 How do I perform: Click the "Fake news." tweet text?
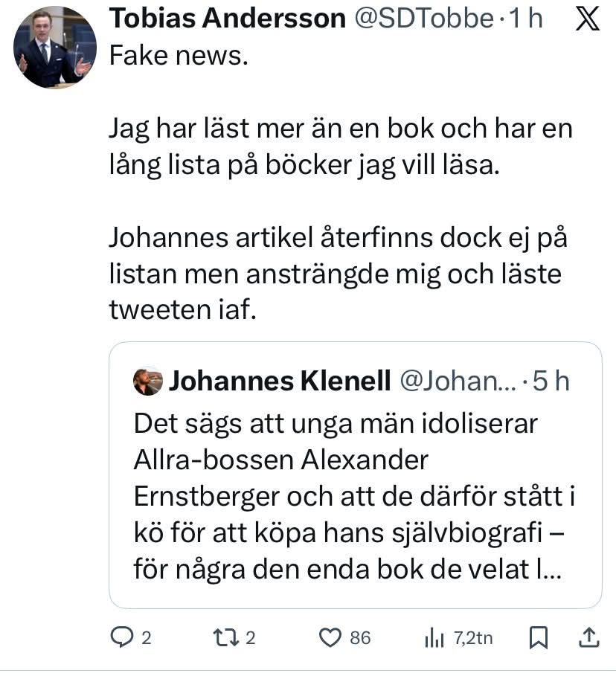coord(178,57)
